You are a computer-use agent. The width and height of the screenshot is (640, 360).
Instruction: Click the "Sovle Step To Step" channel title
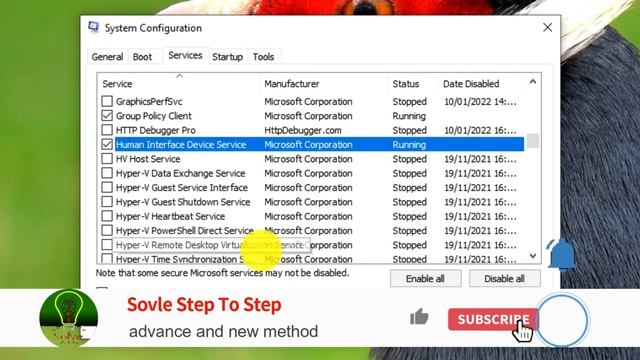pos(204,304)
